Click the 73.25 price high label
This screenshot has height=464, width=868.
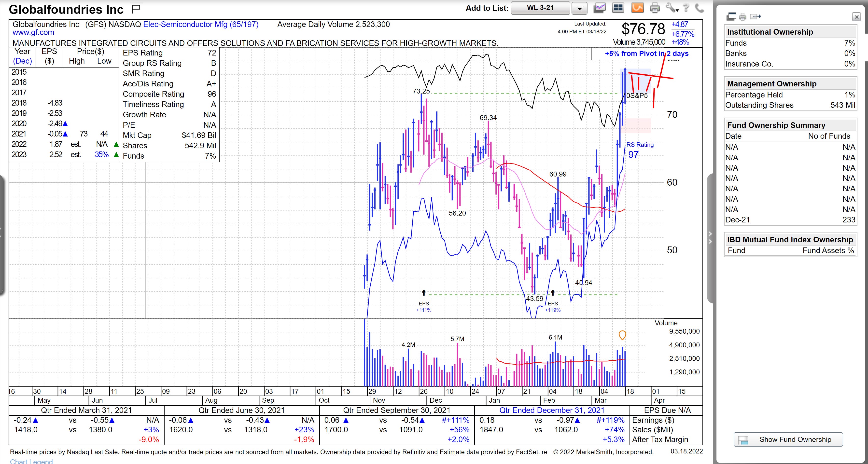421,91
